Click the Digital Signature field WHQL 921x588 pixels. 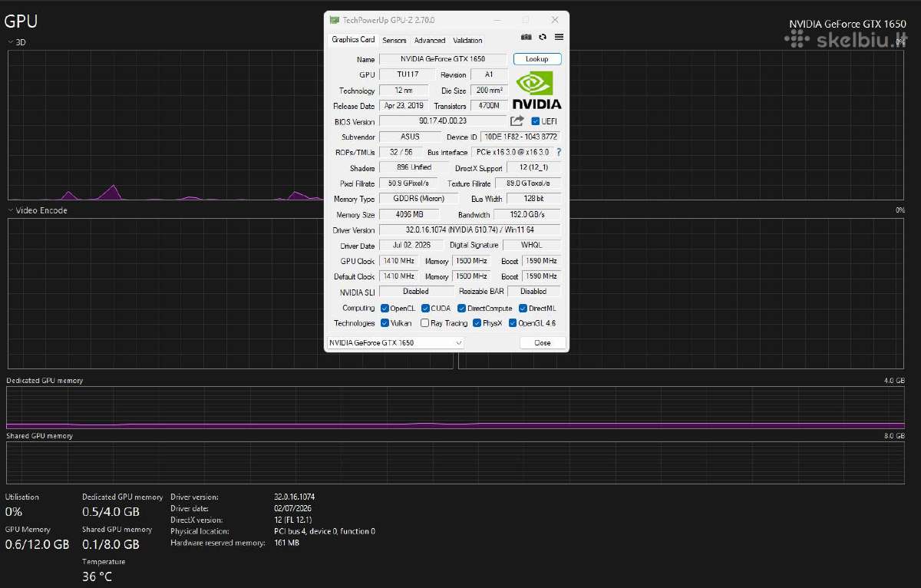coord(531,246)
